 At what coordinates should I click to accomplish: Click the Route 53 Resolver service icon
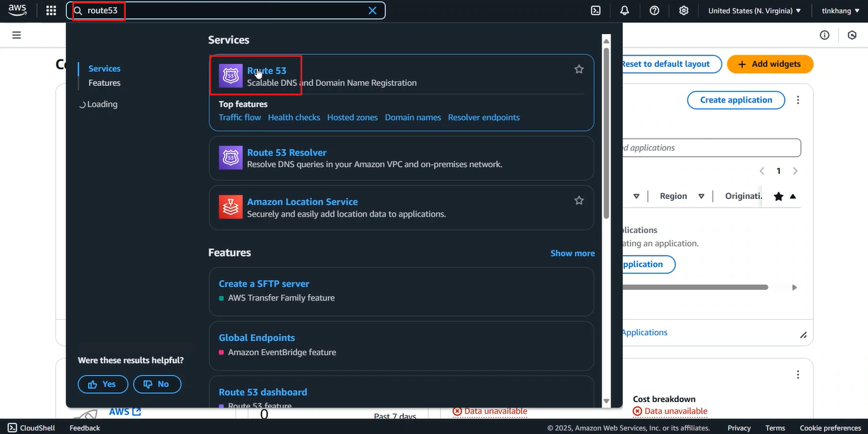click(x=230, y=158)
